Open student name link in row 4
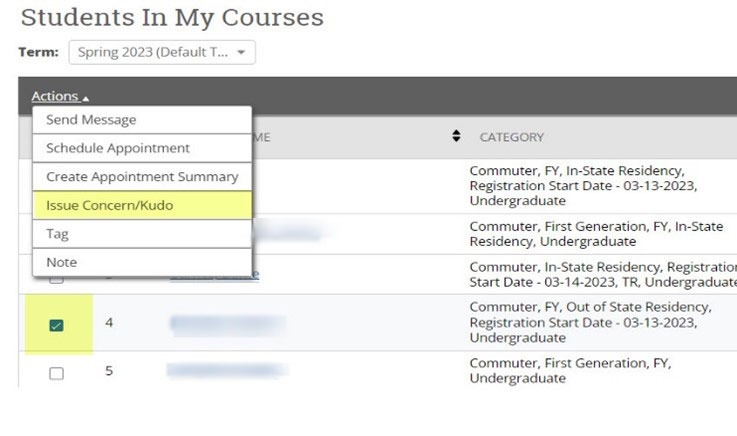This screenshot has width=737, height=436. tap(227, 323)
